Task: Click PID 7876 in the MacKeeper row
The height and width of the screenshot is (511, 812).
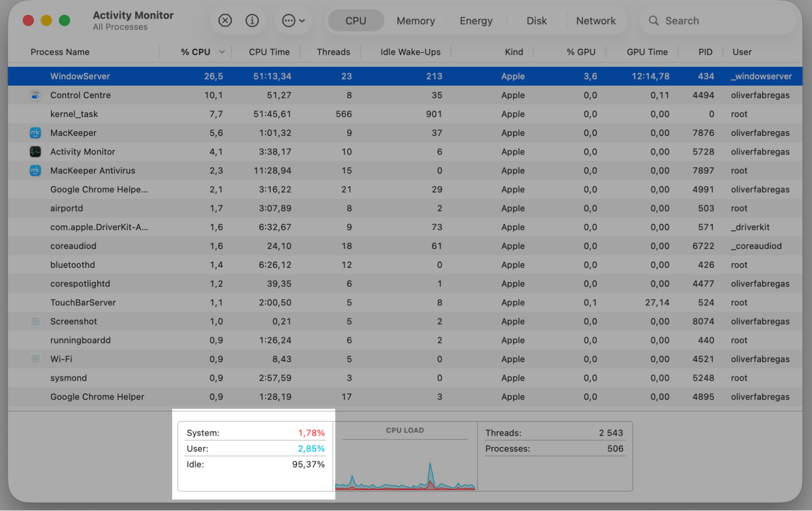Action: 703,133
